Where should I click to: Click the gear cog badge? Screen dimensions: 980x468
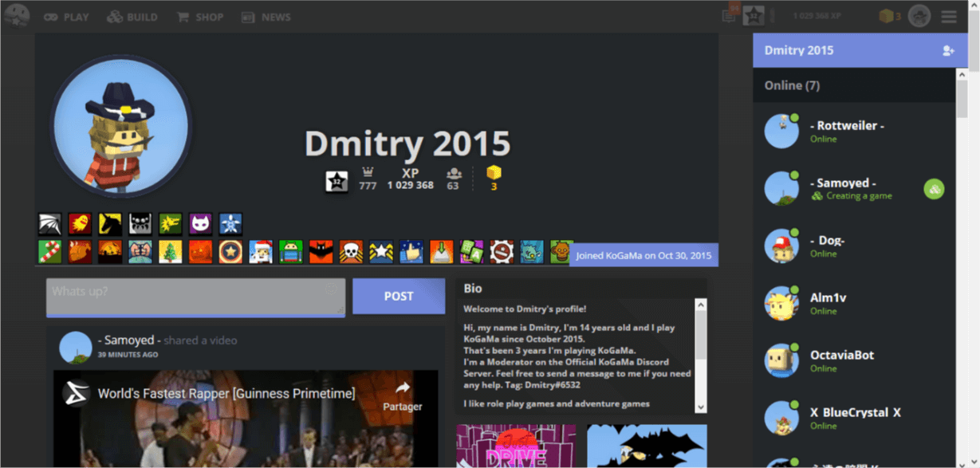(x=502, y=252)
